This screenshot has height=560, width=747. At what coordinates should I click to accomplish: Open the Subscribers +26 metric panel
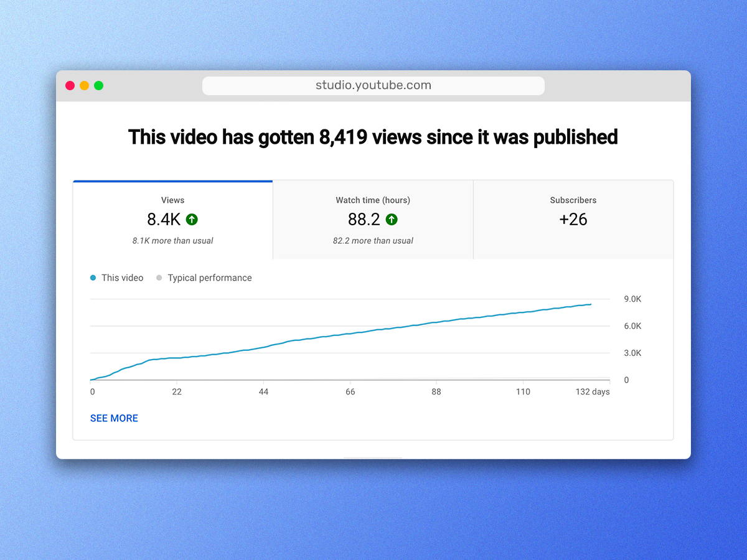pyautogui.click(x=573, y=219)
